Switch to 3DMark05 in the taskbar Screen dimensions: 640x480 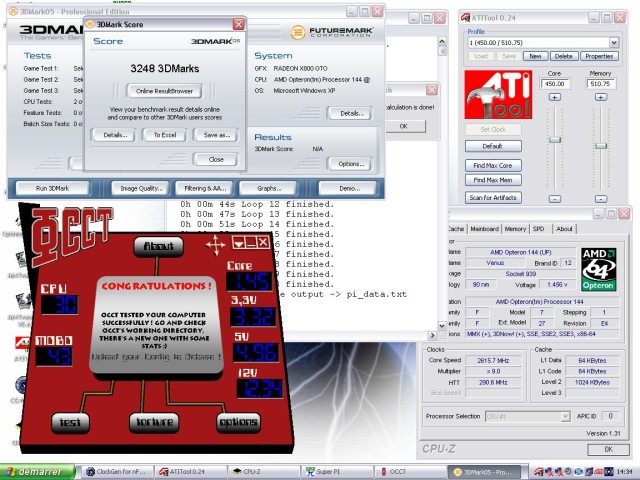[484, 472]
